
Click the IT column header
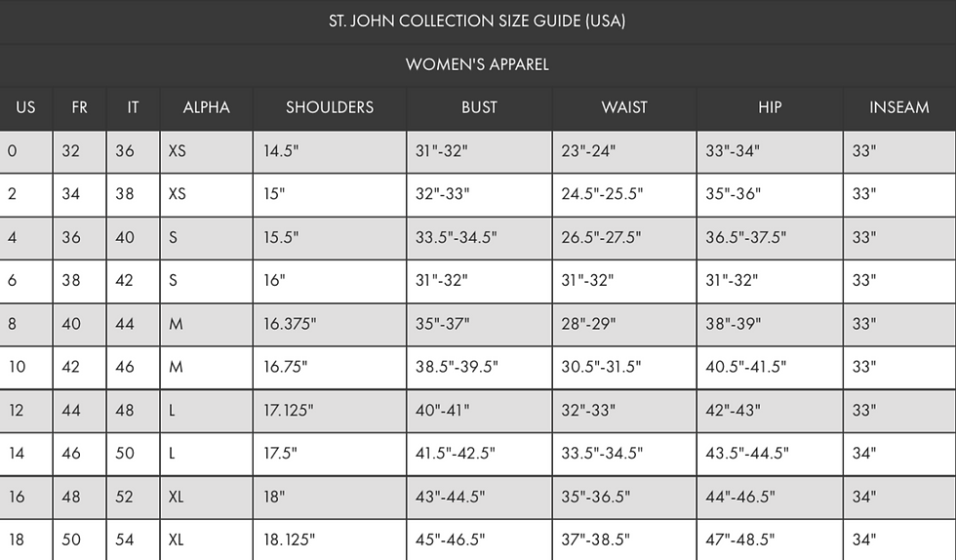133,108
